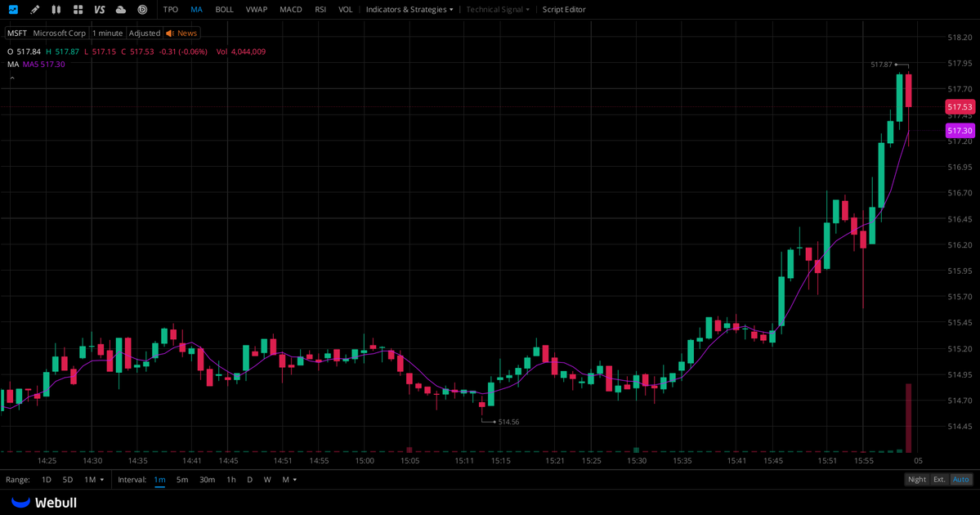
Task: Select the 1D range
Action: point(47,479)
